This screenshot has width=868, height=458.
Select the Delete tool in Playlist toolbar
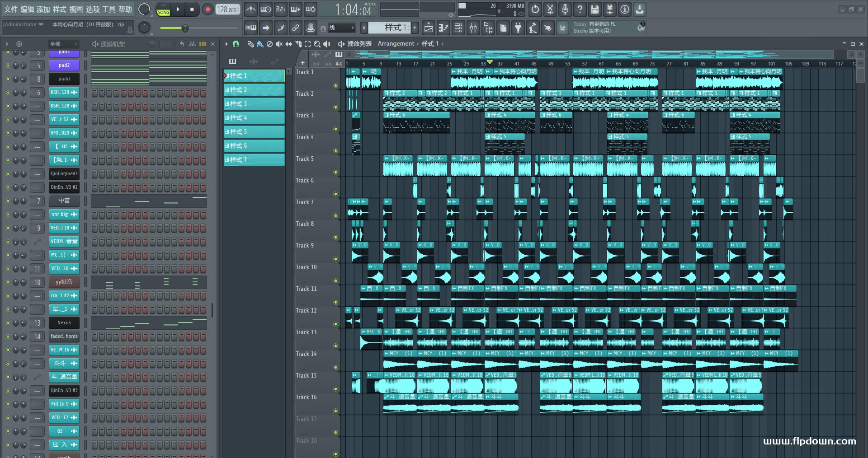tap(269, 44)
